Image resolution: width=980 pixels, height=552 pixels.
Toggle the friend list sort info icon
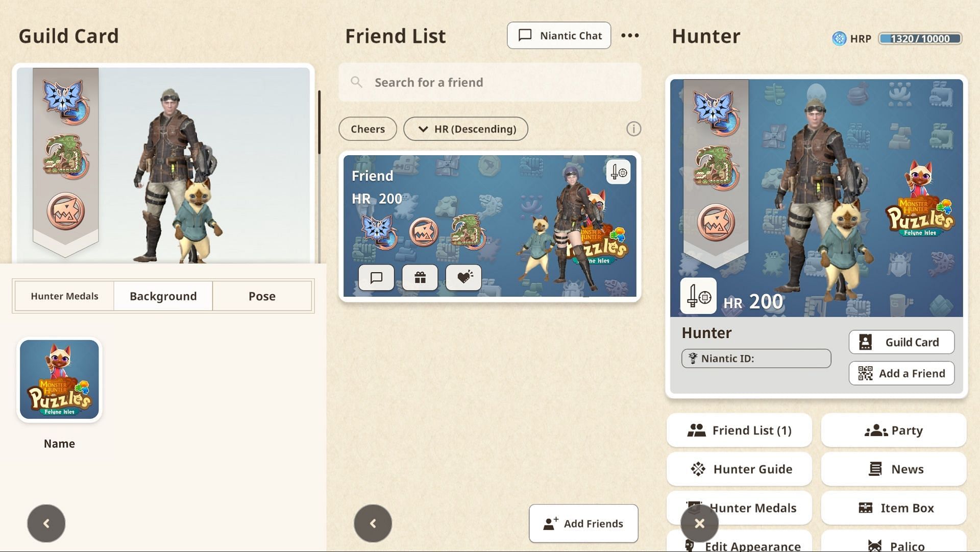[x=633, y=129]
